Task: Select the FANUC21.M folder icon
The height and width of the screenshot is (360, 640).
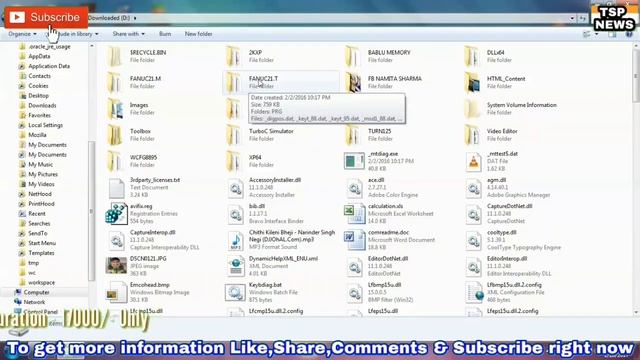Action: (x=116, y=82)
